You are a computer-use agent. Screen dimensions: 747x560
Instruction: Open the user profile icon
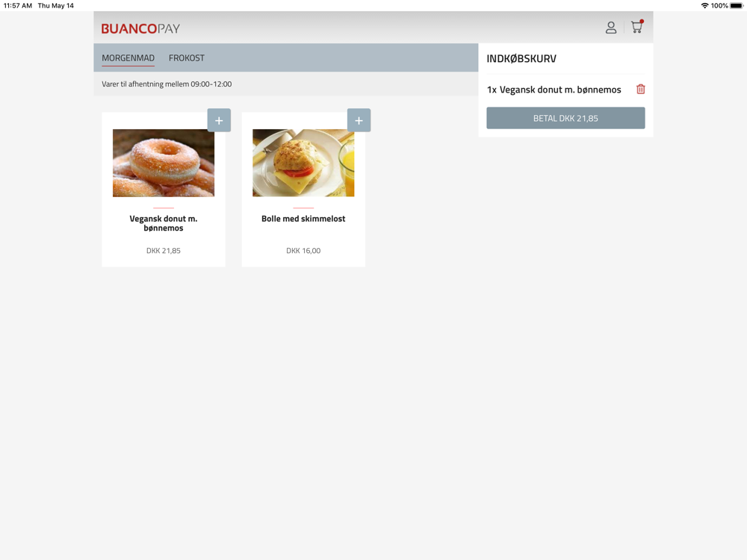611,28
